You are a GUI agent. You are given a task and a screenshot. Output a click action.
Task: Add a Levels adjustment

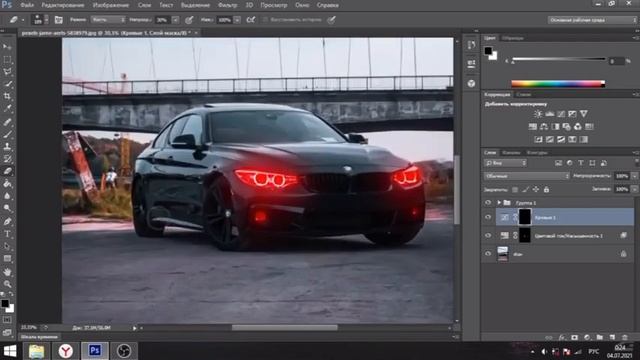549,114
